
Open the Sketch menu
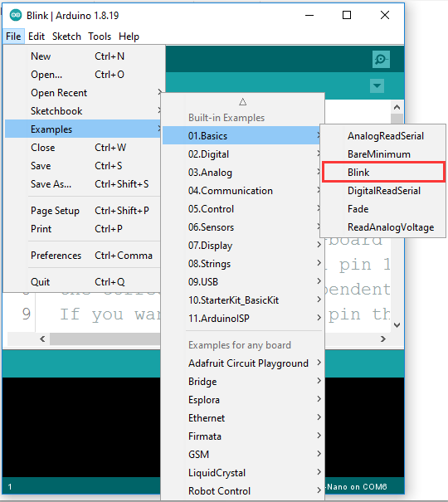pyautogui.click(x=66, y=37)
